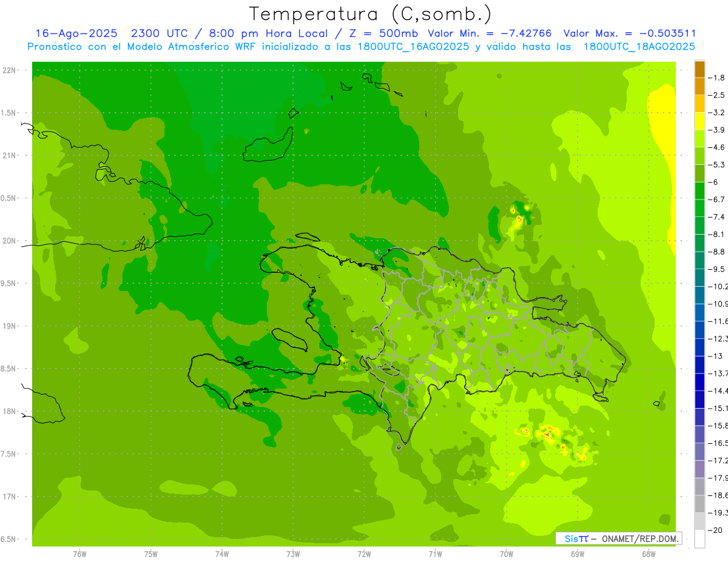The width and height of the screenshot is (728, 562).
Task: Pick the lavender swatch beside -17.2
Action: click(699, 469)
